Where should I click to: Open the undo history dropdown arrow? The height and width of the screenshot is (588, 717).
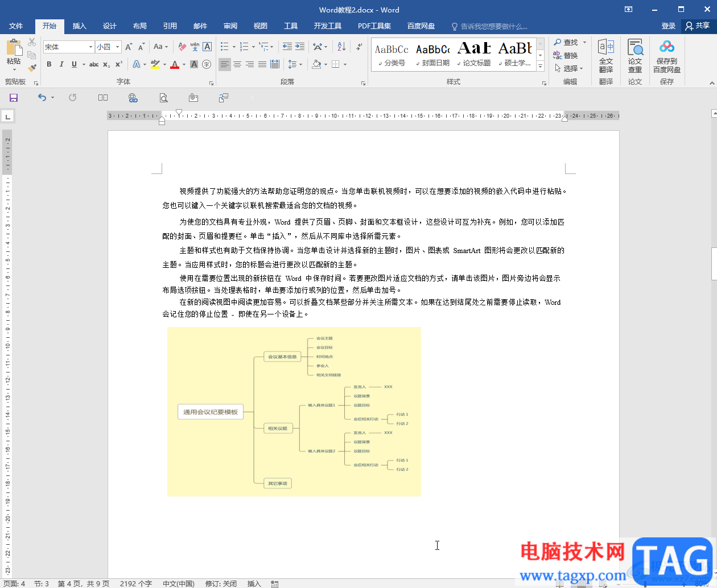[52, 98]
